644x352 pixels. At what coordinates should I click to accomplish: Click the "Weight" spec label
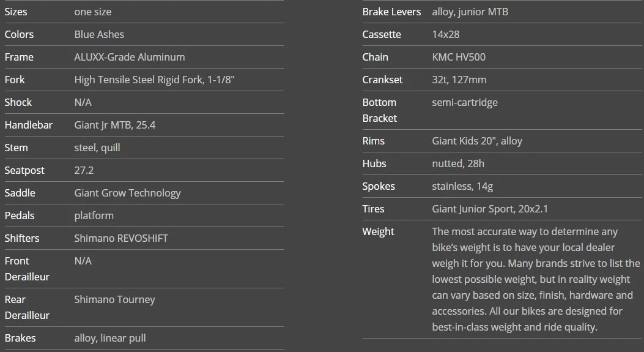click(x=378, y=231)
